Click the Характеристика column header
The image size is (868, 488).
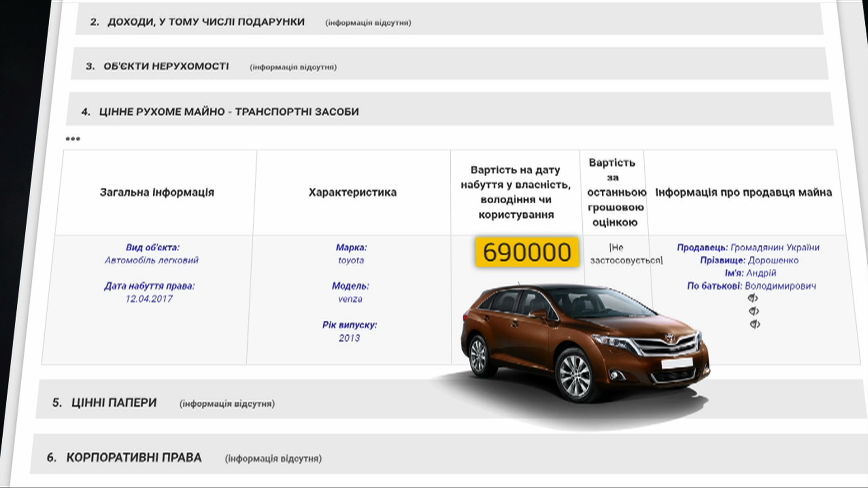point(353,192)
